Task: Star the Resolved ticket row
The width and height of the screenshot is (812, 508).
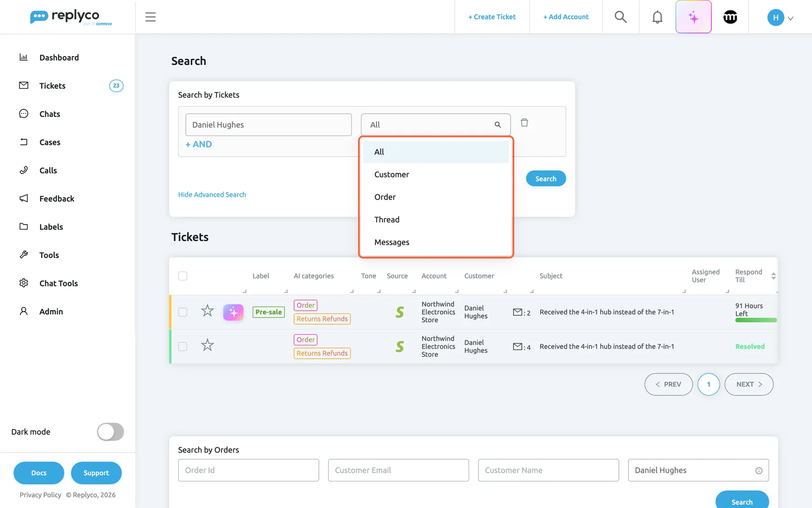Action: [x=207, y=345]
